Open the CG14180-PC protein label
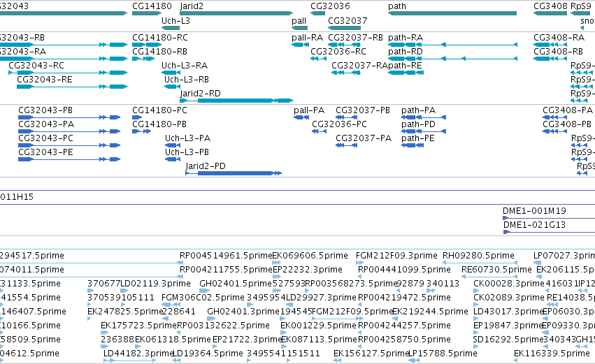595x364 pixels. coord(159,110)
